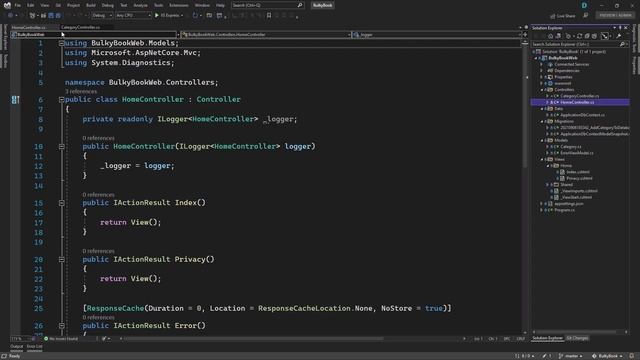This screenshot has width=640, height=360.
Task: Open the Project menu
Action: point(73,5)
